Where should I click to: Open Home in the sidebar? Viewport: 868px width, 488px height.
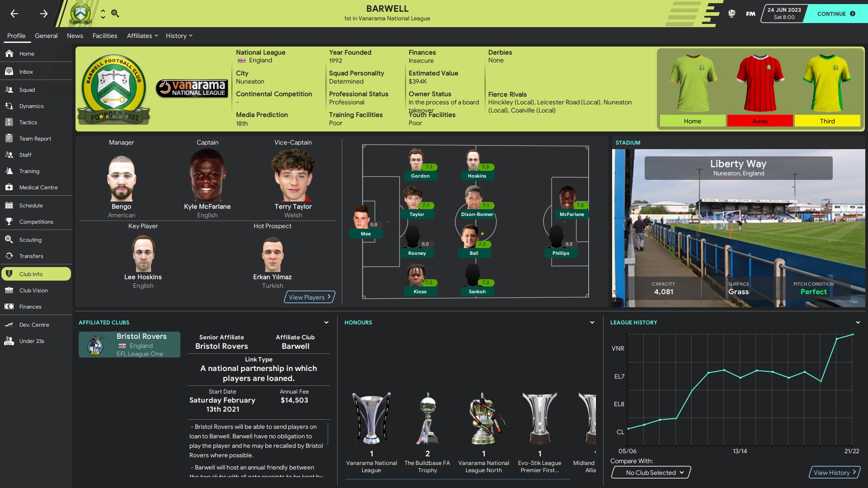(36, 53)
